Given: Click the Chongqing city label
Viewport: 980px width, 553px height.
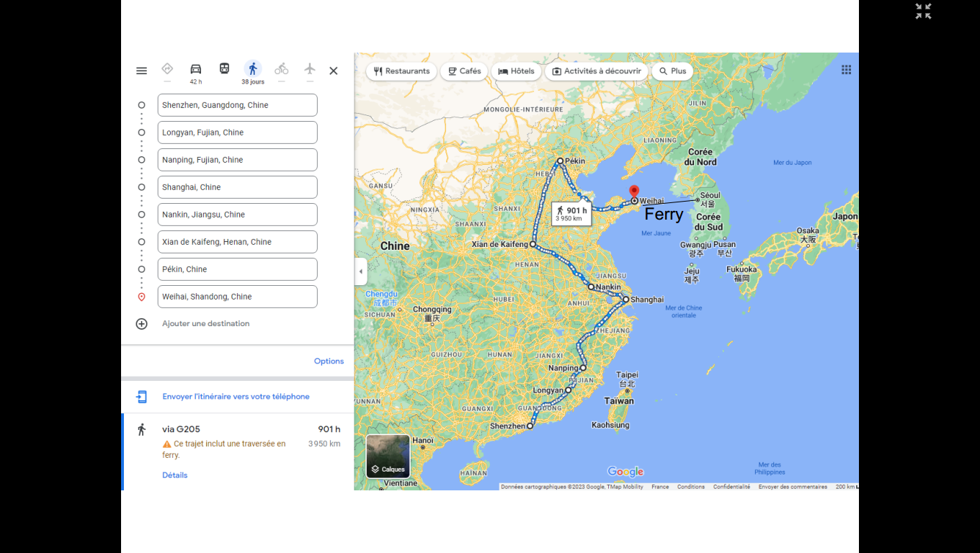Looking at the screenshot, I should [432, 314].
